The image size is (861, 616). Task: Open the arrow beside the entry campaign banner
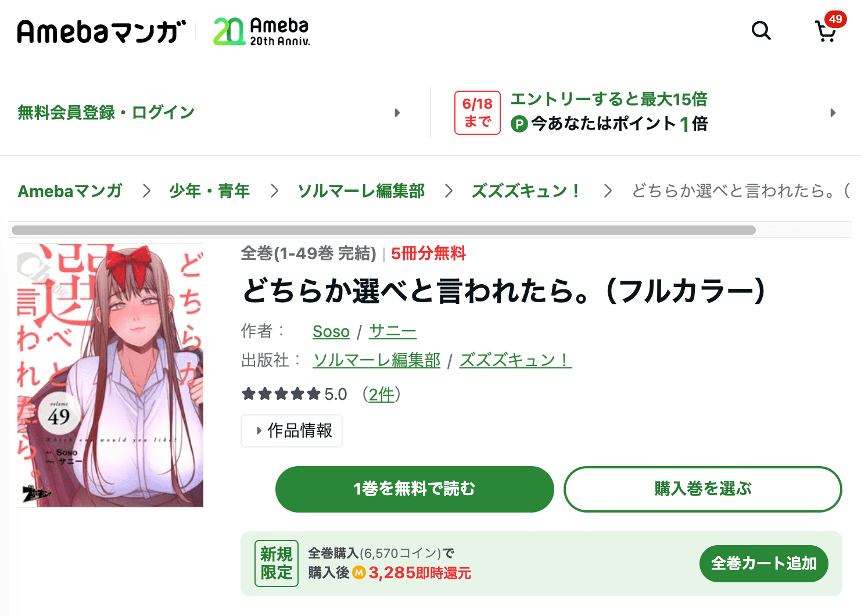click(833, 113)
